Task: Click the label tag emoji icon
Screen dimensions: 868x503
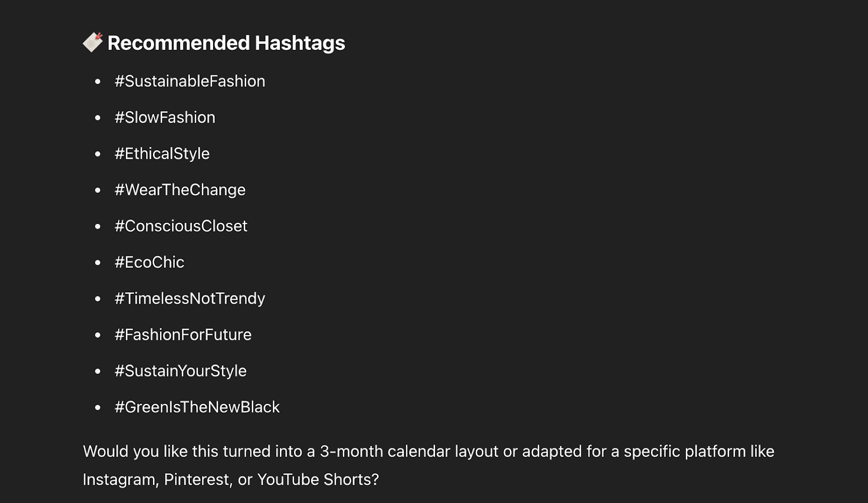Action: [x=93, y=42]
